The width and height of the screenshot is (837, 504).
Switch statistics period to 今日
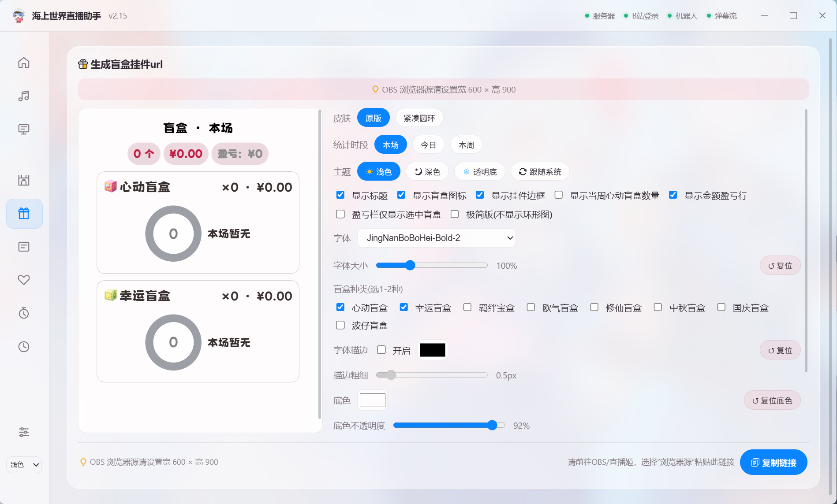coord(428,145)
